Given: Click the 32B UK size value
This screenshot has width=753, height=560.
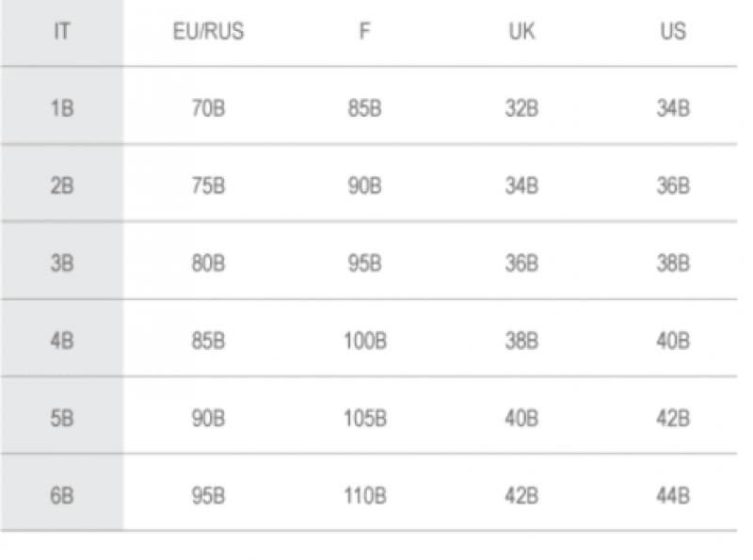Looking at the screenshot, I should [521, 108].
